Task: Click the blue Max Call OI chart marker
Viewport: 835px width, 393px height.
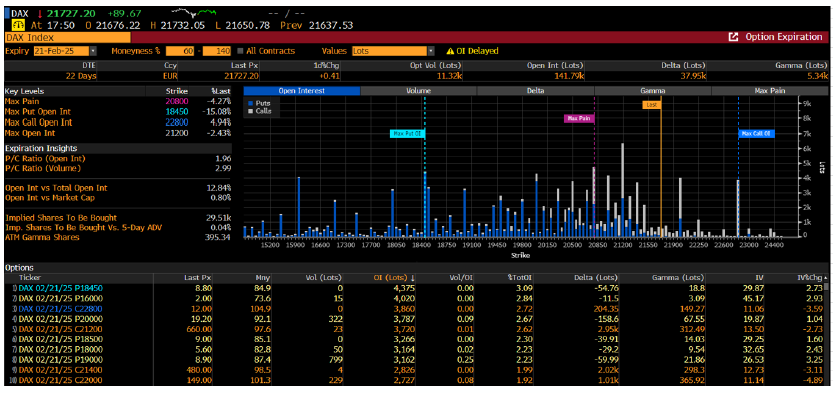Action: coord(756,134)
